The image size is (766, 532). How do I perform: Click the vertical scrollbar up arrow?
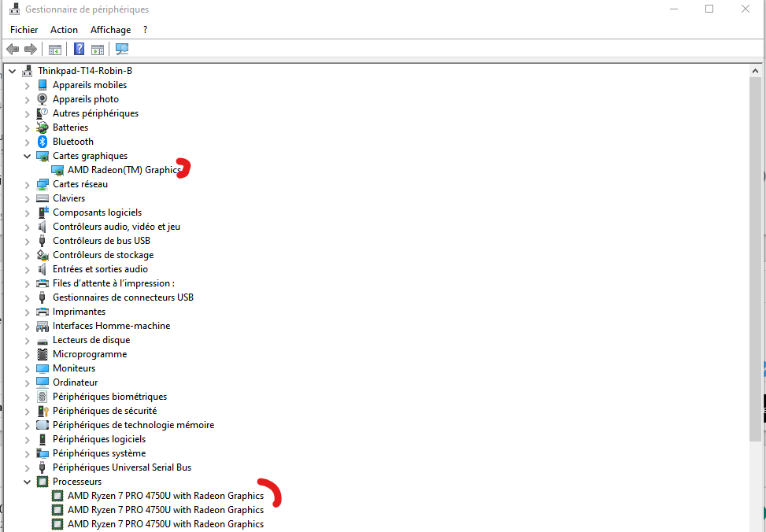pos(755,71)
